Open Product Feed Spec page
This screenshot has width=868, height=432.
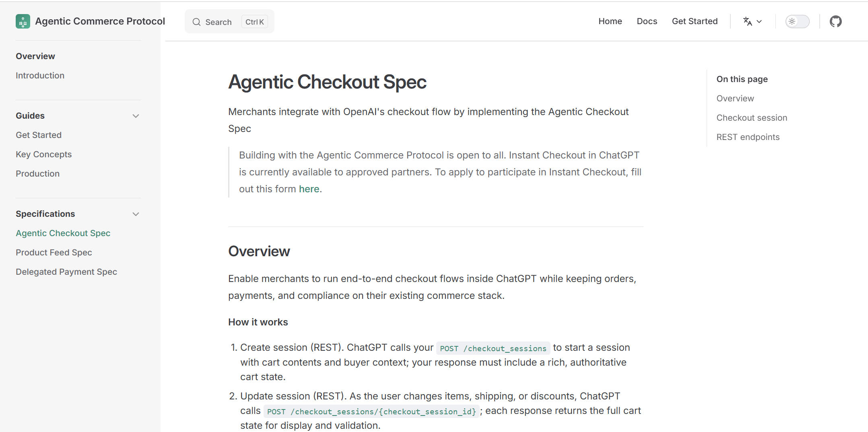pos(54,253)
